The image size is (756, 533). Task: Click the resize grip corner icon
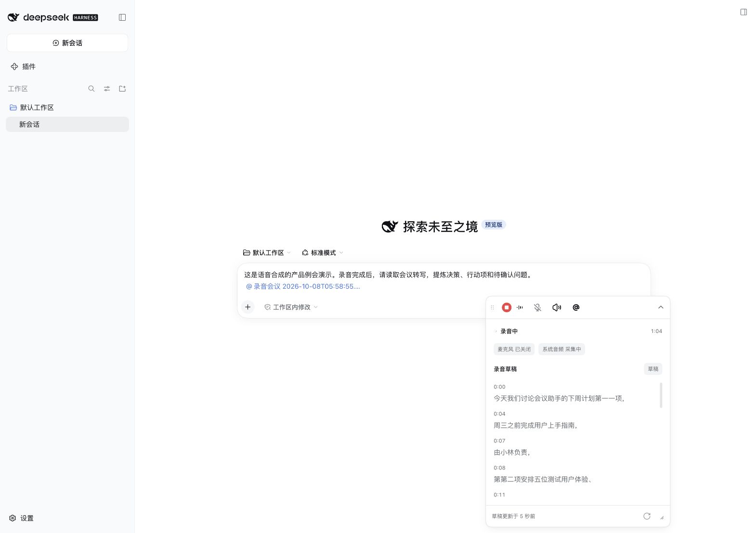tap(662, 518)
